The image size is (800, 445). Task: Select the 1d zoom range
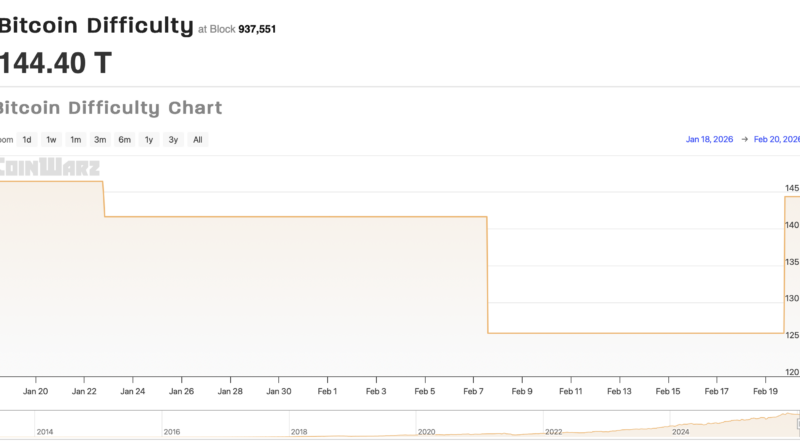point(27,140)
